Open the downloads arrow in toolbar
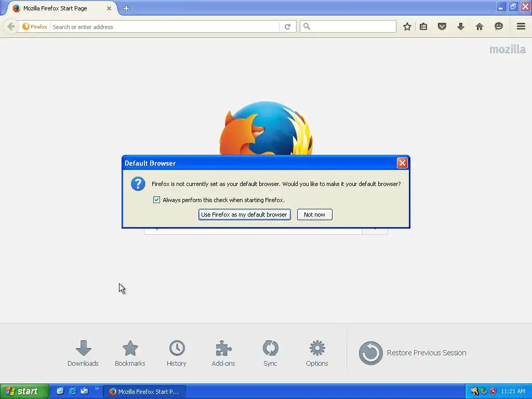The image size is (532, 399). (x=460, y=26)
